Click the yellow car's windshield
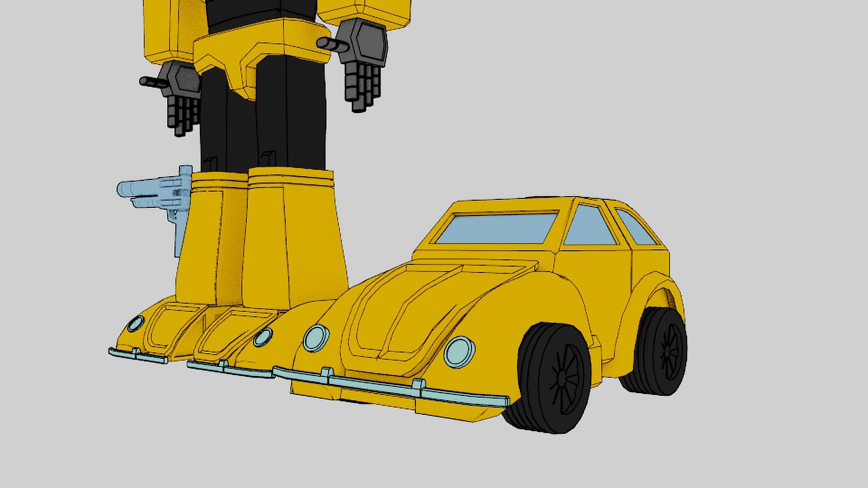 pos(497,229)
